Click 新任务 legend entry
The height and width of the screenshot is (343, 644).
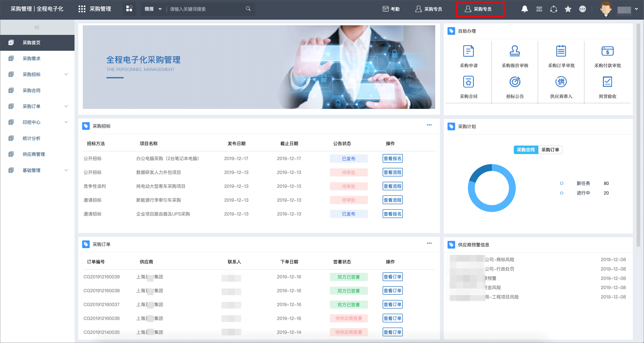click(x=584, y=183)
